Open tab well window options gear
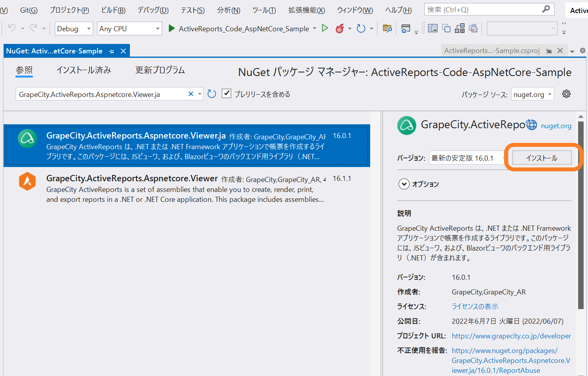Viewport: 588px width, 376px height. 582,51
